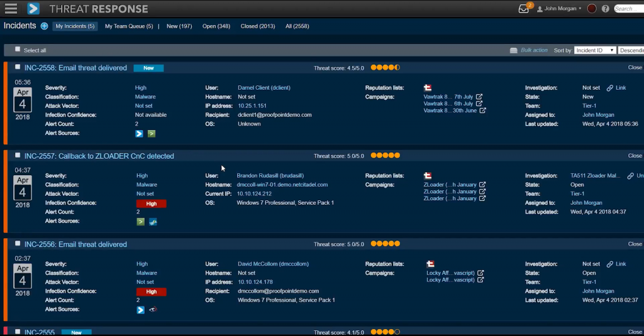Click IP address 10.10.124.178
Image resolution: width=644 pixels, height=336 pixels.
click(x=255, y=282)
